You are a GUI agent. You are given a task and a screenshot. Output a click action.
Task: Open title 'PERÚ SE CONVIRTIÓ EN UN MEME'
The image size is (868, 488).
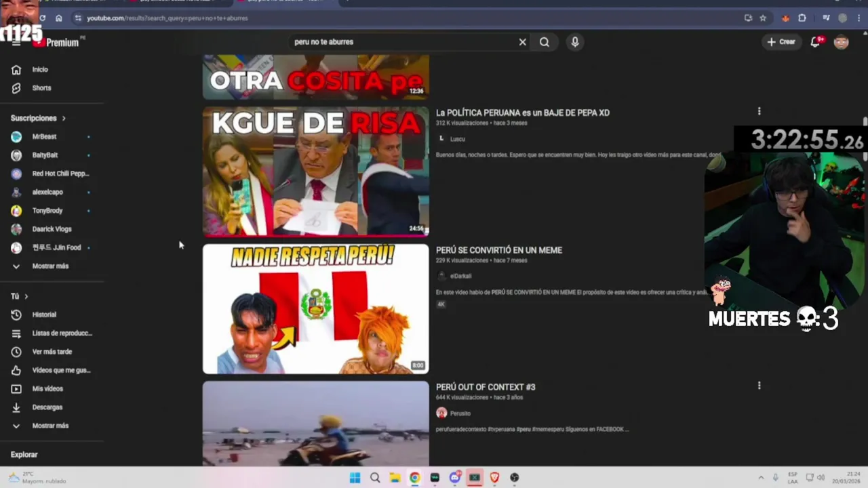(498, 250)
